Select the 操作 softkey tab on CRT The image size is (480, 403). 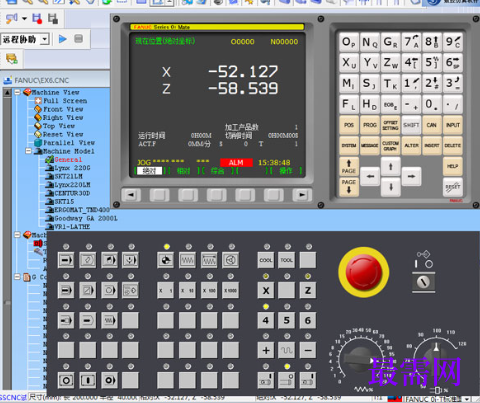(286, 171)
